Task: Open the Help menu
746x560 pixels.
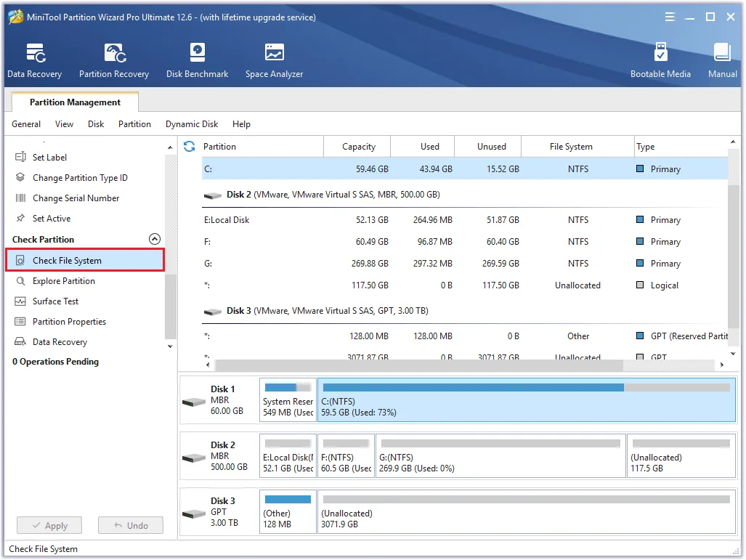Action: pyautogui.click(x=241, y=124)
